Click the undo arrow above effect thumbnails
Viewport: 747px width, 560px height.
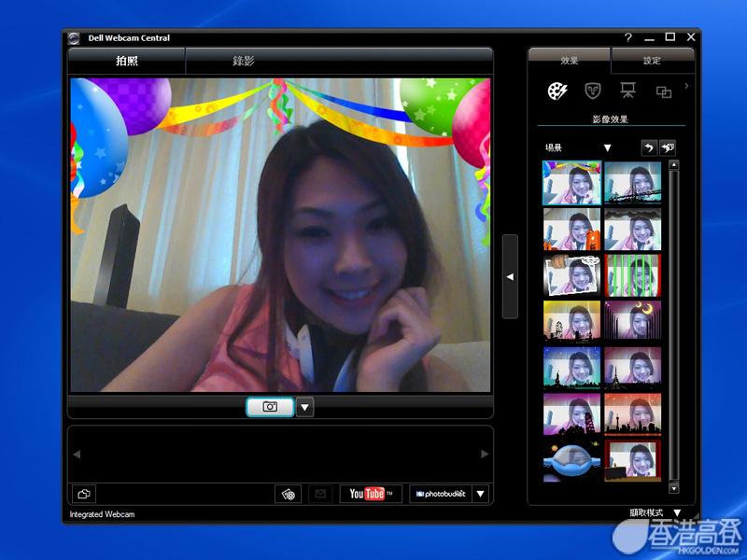tap(648, 147)
